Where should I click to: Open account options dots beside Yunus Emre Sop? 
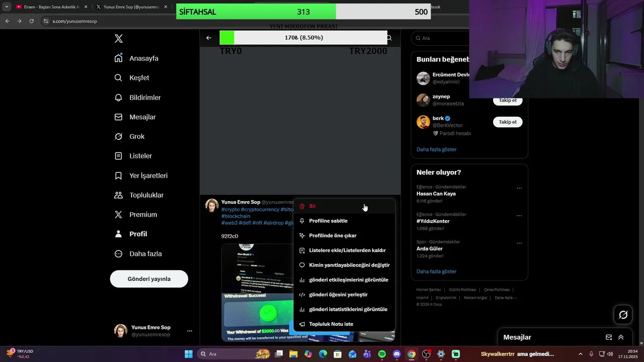pos(190,331)
